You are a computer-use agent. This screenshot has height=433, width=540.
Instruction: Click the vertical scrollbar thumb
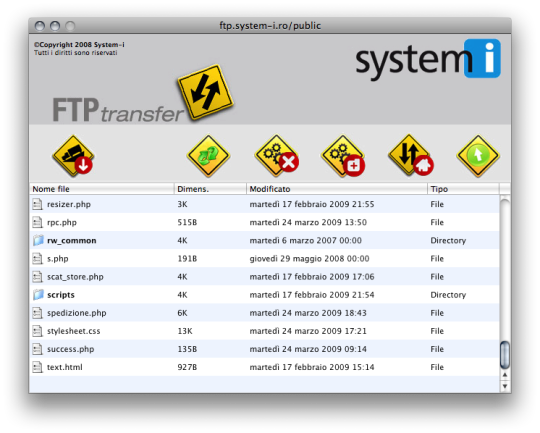pyautogui.click(x=505, y=354)
